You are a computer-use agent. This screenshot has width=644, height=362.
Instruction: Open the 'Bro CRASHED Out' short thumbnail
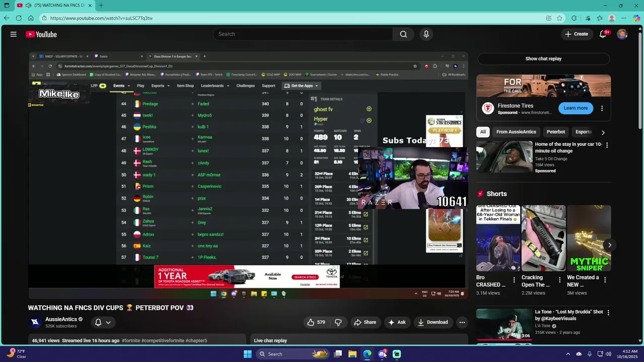498,238
